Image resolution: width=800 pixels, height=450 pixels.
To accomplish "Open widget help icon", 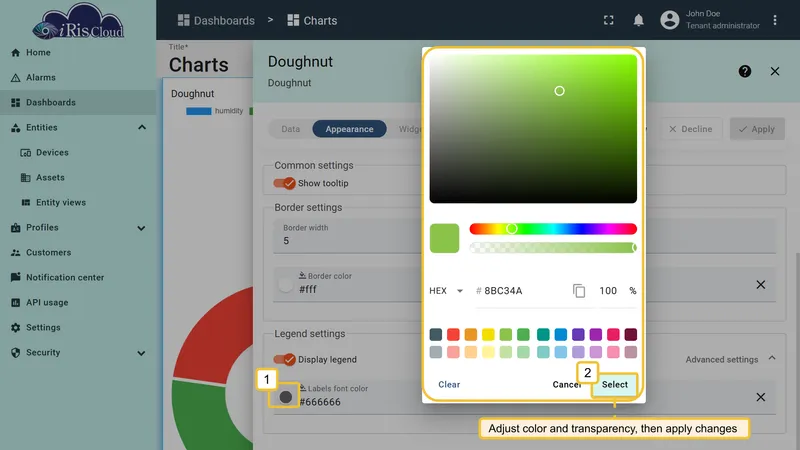I will [x=744, y=71].
